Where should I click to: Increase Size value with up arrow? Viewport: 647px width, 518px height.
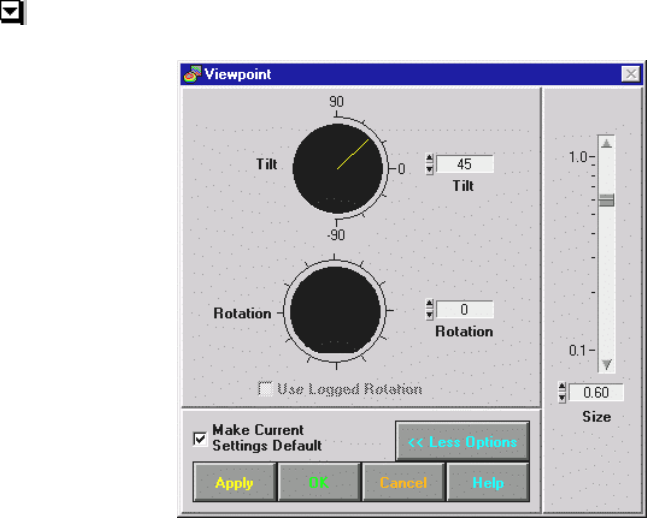pyautogui.click(x=562, y=387)
